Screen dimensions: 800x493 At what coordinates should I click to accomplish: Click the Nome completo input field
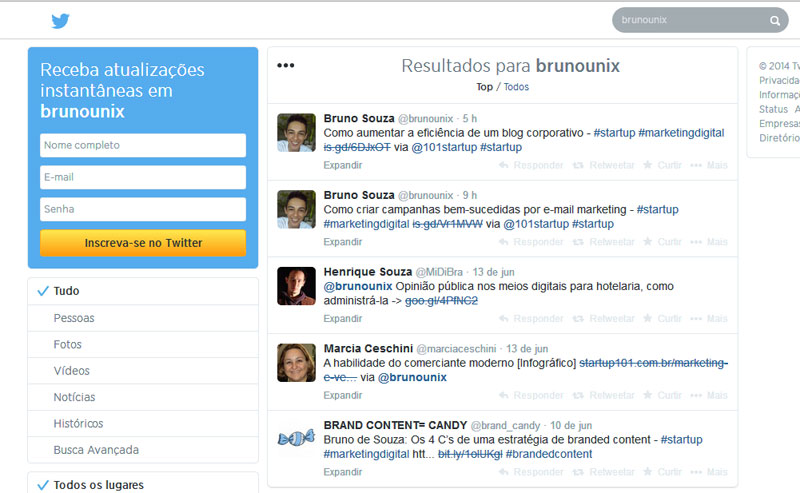(143, 146)
